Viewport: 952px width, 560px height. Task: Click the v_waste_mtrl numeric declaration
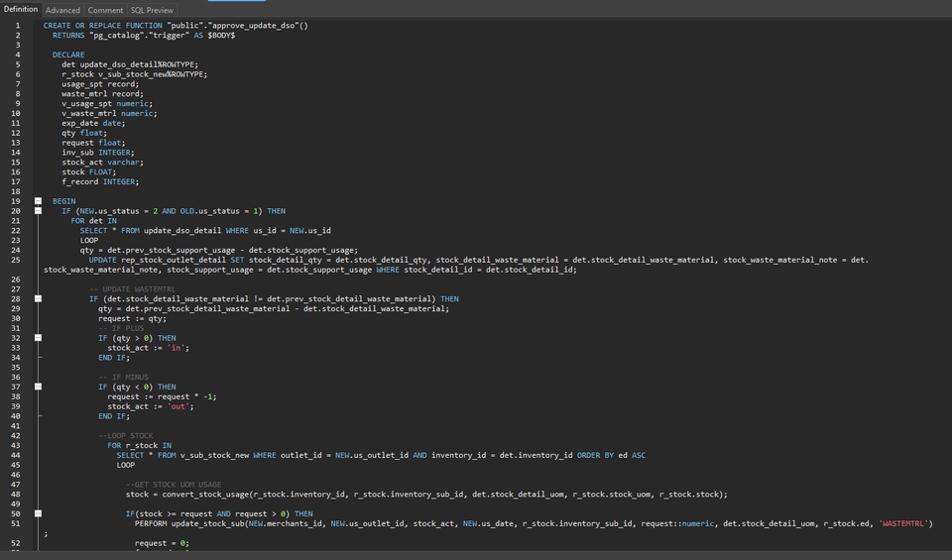109,113
